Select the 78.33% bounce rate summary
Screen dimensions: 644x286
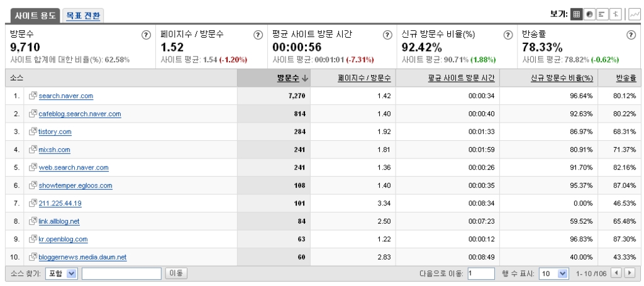[542, 47]
